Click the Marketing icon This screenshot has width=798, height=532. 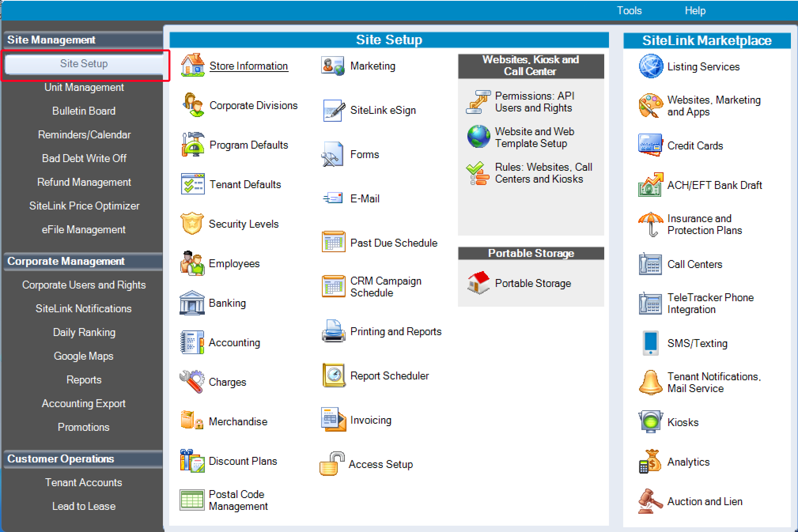(333, 66)
